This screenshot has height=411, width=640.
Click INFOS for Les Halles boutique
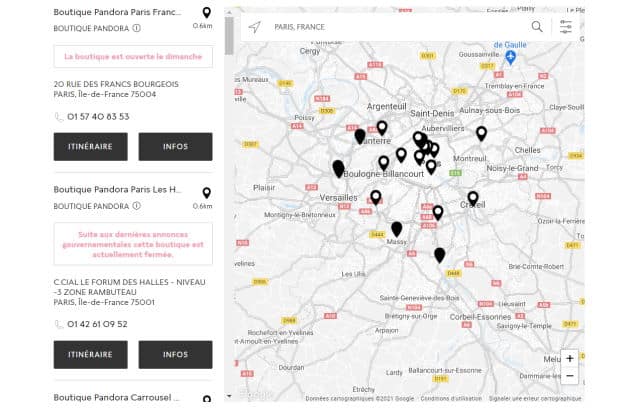point(176,355)
